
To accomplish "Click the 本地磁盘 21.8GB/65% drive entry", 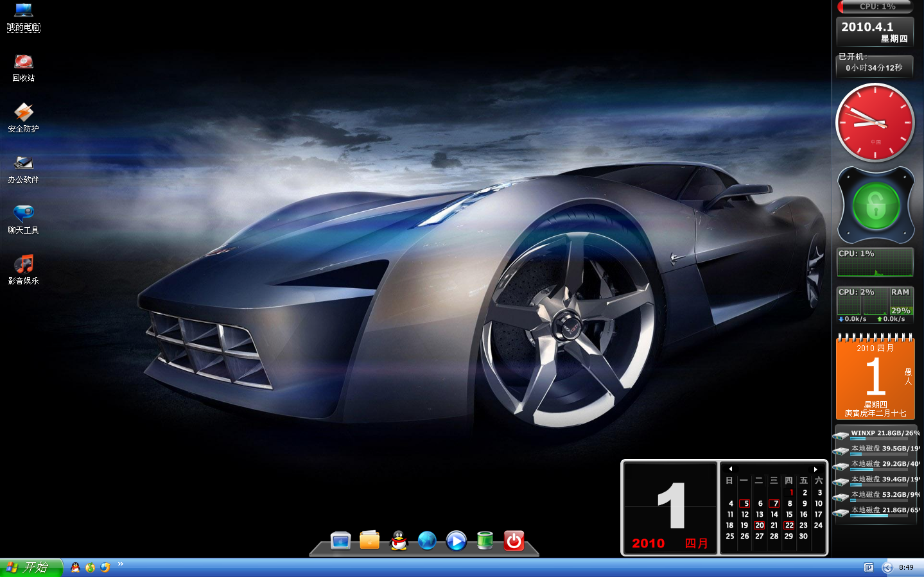I will click(x=876, y=512).
